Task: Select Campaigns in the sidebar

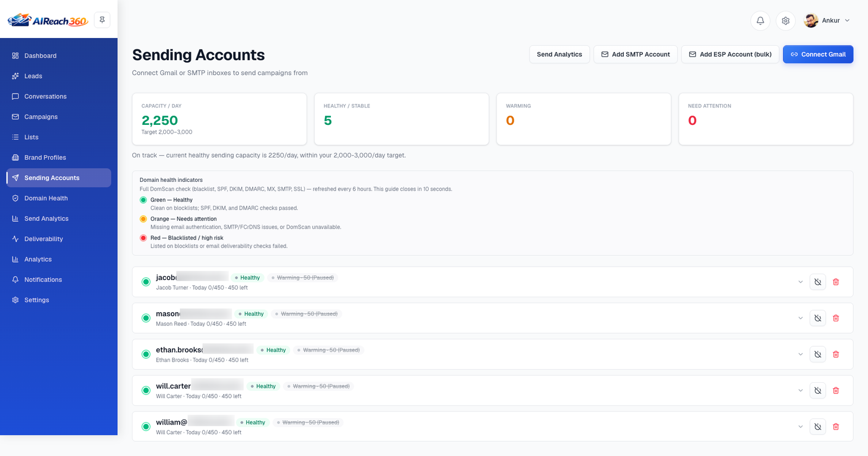Action: click(59, 117)
